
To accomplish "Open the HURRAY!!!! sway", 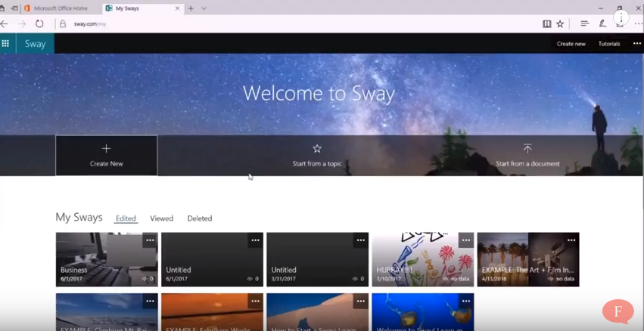I will click(422, 259).
